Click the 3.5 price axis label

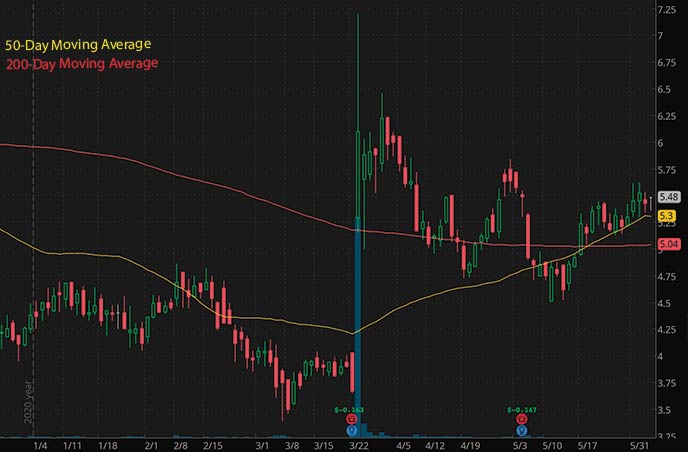pos(664,410)
